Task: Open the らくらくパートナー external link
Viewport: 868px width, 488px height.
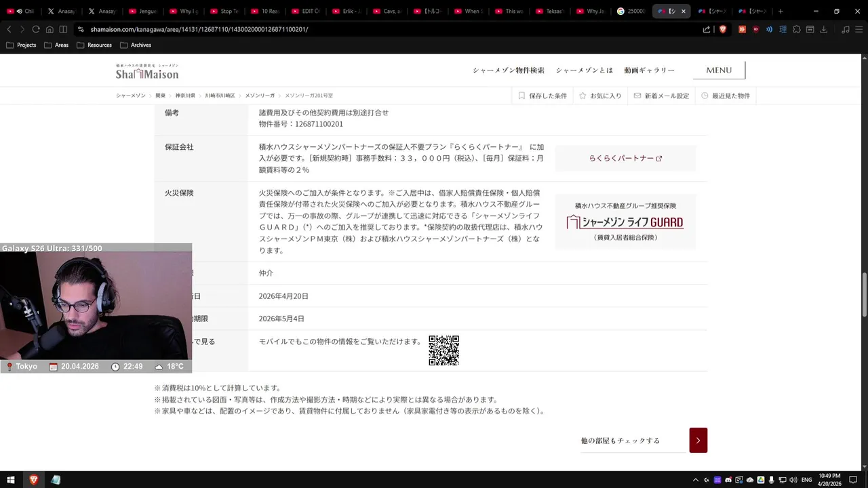Action: click(x=625, y=158)
